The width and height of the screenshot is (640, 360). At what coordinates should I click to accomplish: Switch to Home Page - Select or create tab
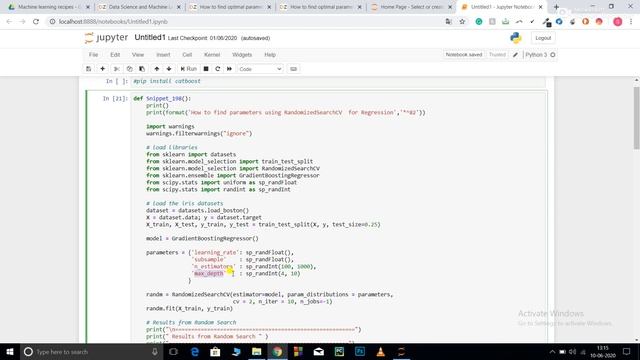[x=411, y=7]
